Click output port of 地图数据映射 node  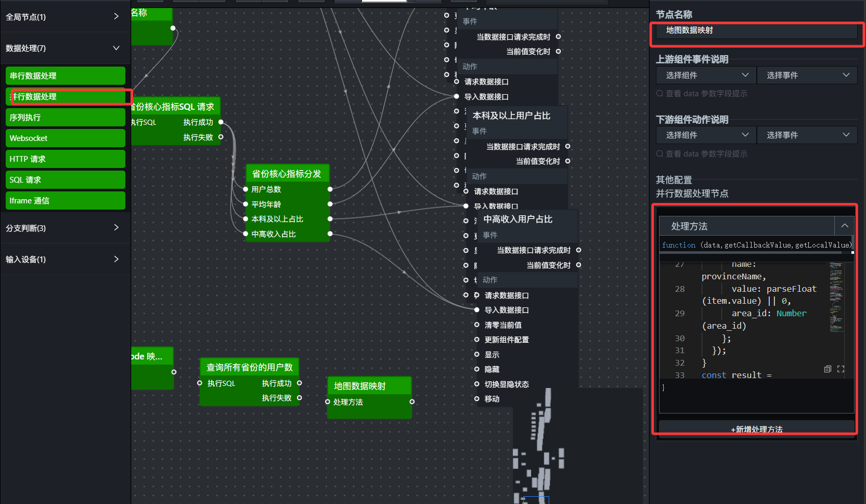[x=412, y=402]
